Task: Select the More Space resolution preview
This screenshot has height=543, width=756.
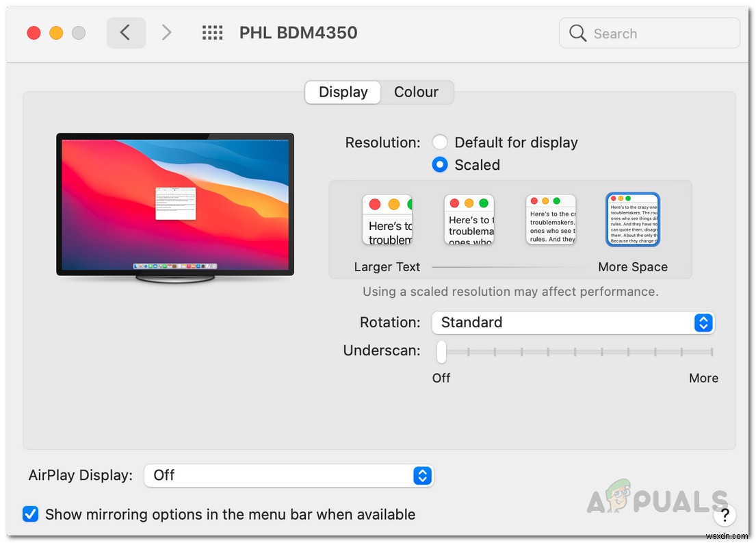Action: pos(632,219)
